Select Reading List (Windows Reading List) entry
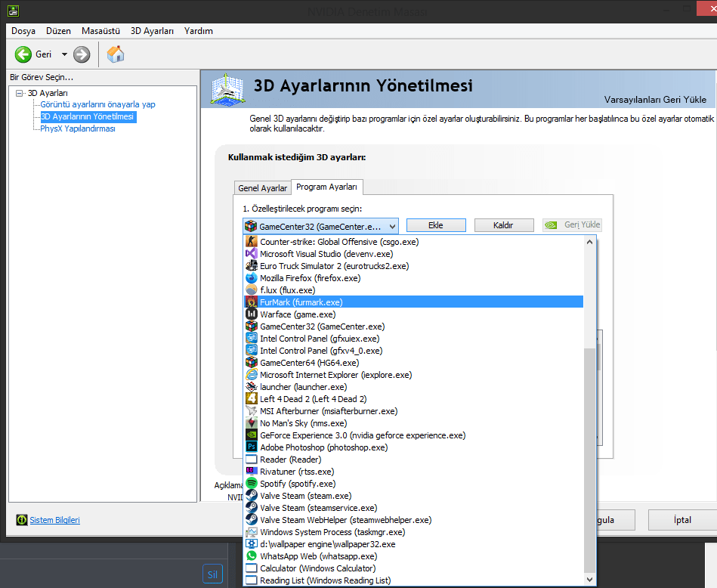Screen dimensions: 717x588 [414, 580]
